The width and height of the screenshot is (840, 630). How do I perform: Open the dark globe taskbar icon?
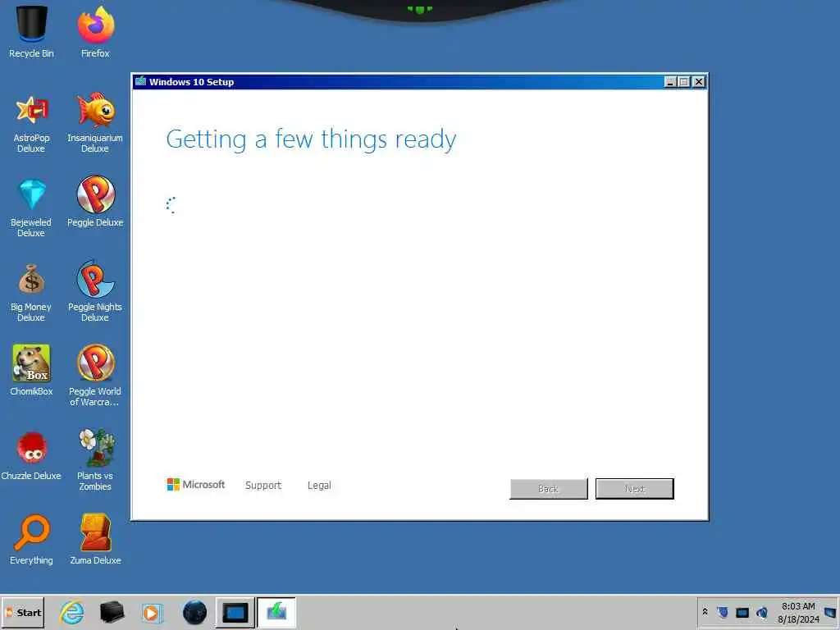click(x=194, y=612)
